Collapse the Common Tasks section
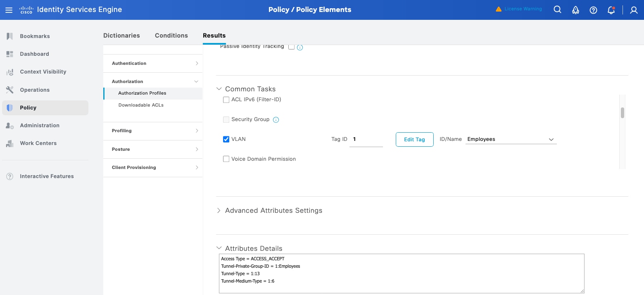 [219, 89]
